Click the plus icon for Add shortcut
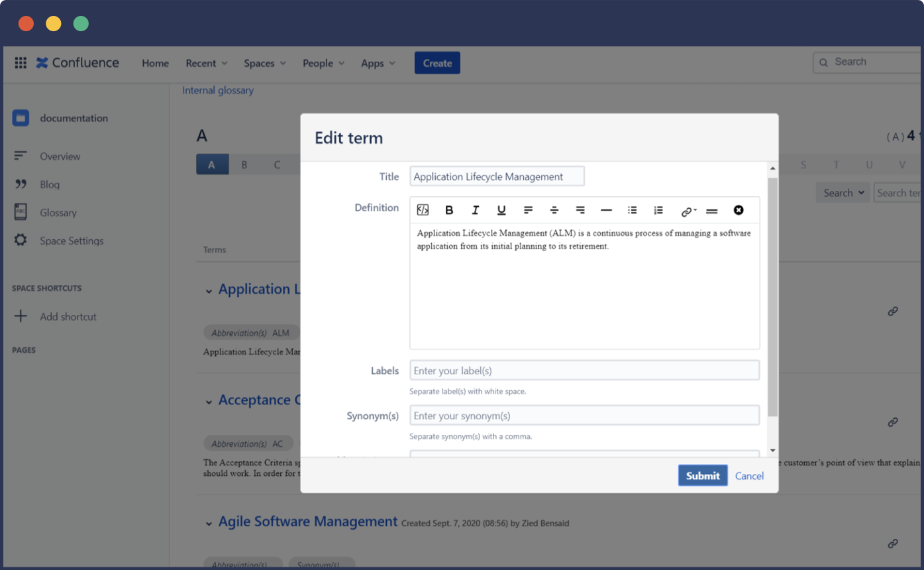 pos(21,316)
